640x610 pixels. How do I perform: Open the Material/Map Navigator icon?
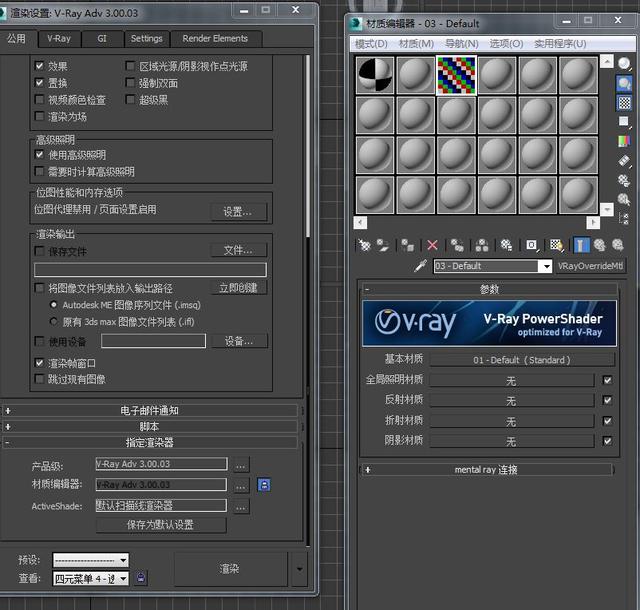(x=624, y=218)
